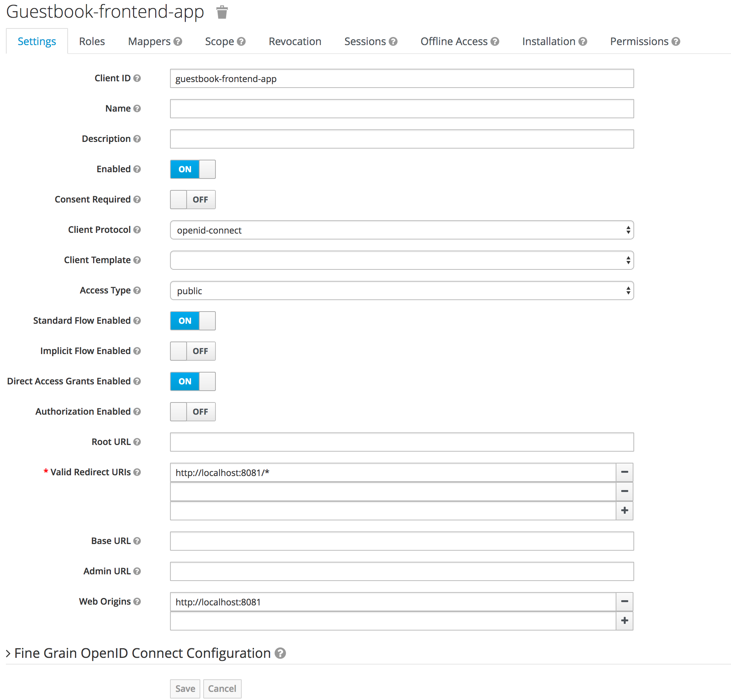Click the trash icon to delete client
This screenshot has height=700, width=731.
coord(222,12)
